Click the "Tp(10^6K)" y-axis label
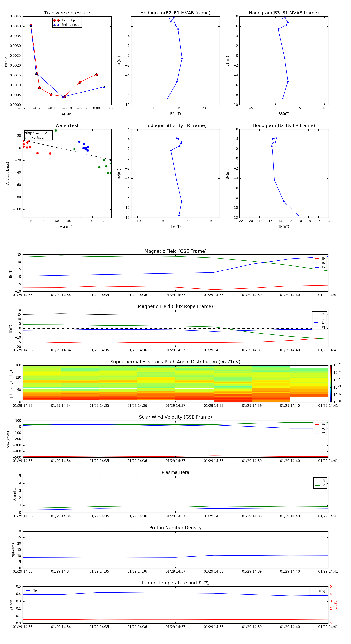 click(x=11, y=605)
